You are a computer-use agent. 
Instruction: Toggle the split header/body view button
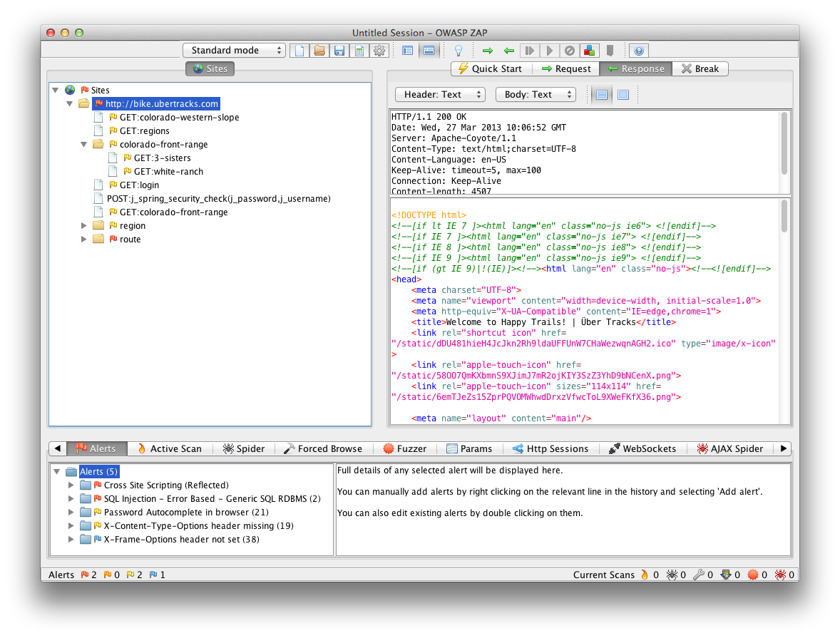click(601, 95)
